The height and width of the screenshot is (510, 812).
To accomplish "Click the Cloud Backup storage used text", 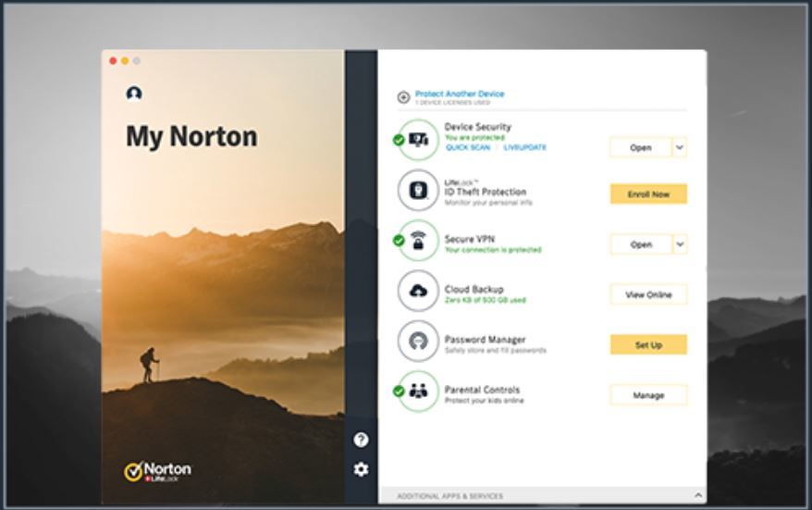I will click(486, 300).
